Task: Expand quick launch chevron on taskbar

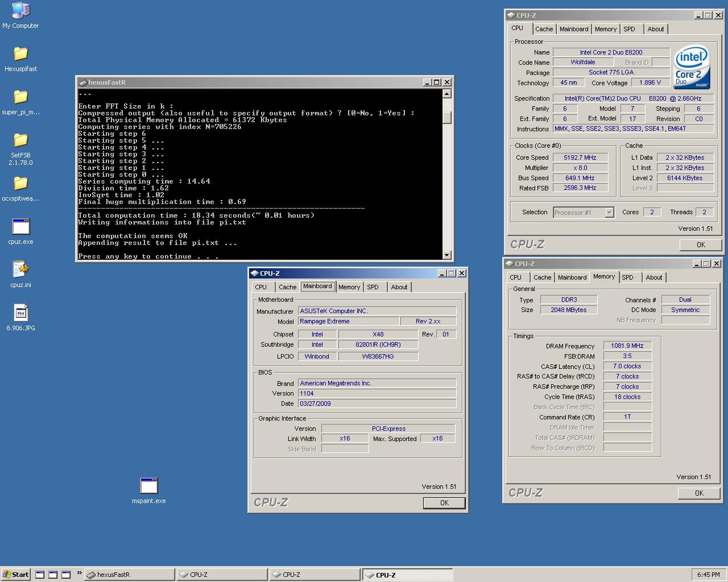Action: pos(79,573)
